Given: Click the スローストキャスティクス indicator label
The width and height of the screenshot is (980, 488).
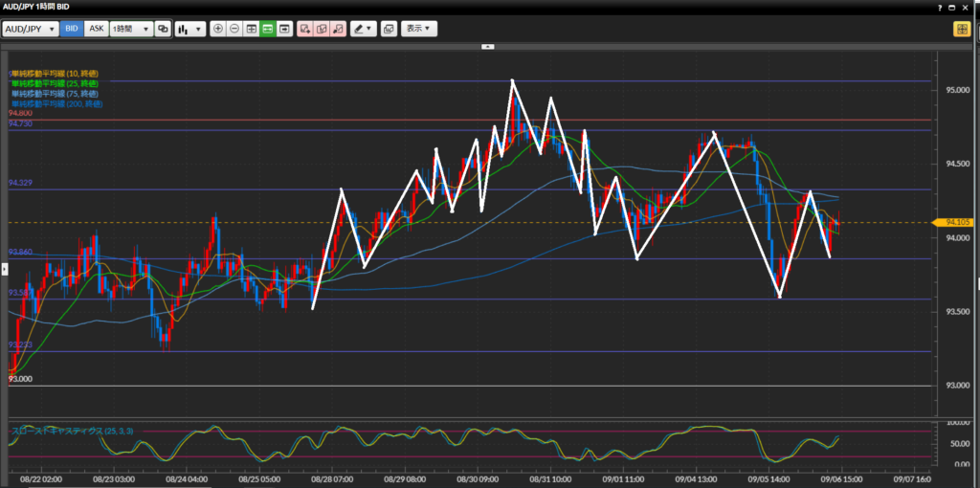Looking at the screenshot, I should [67, 431].
